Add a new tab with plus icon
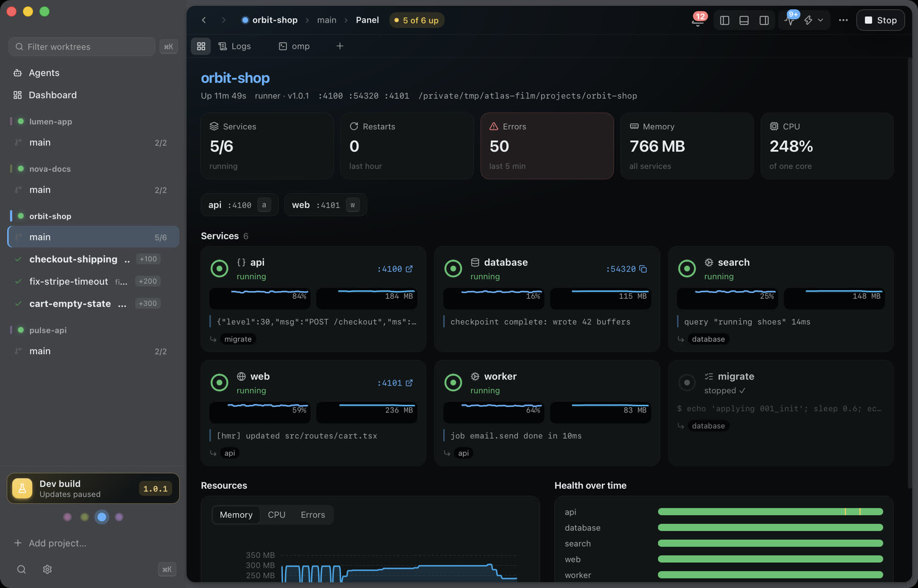 (340, 46)
